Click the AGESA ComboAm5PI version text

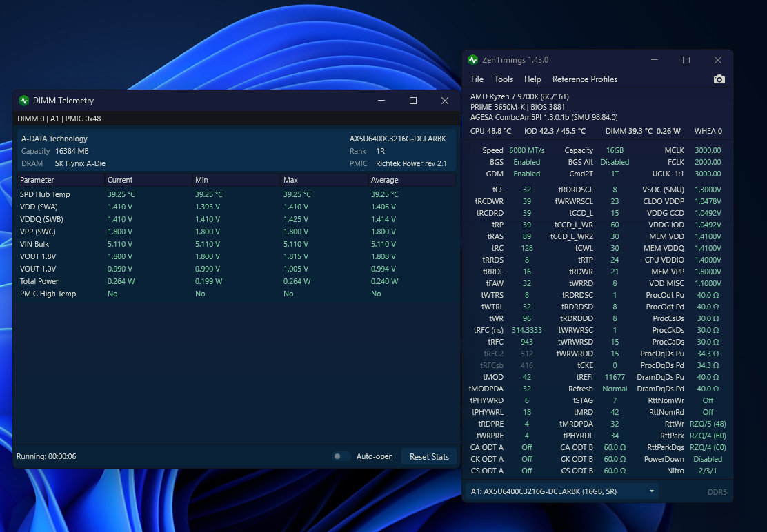pos(544,117)
